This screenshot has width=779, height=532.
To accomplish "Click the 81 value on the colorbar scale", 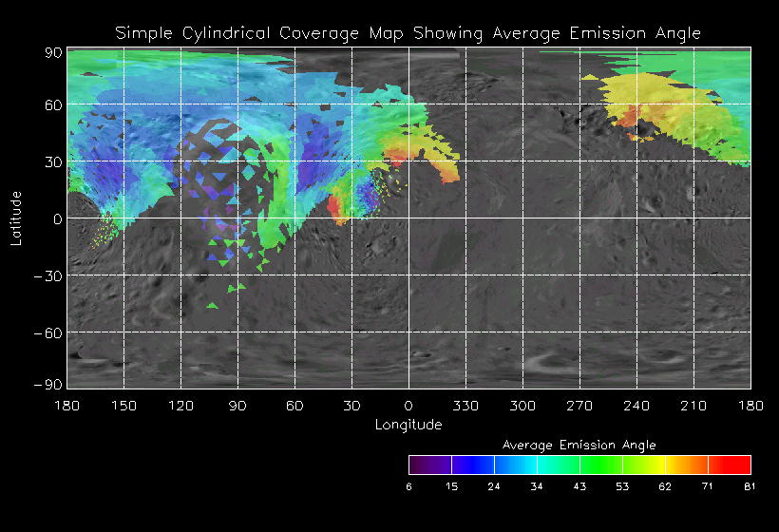I will (750, 486).
